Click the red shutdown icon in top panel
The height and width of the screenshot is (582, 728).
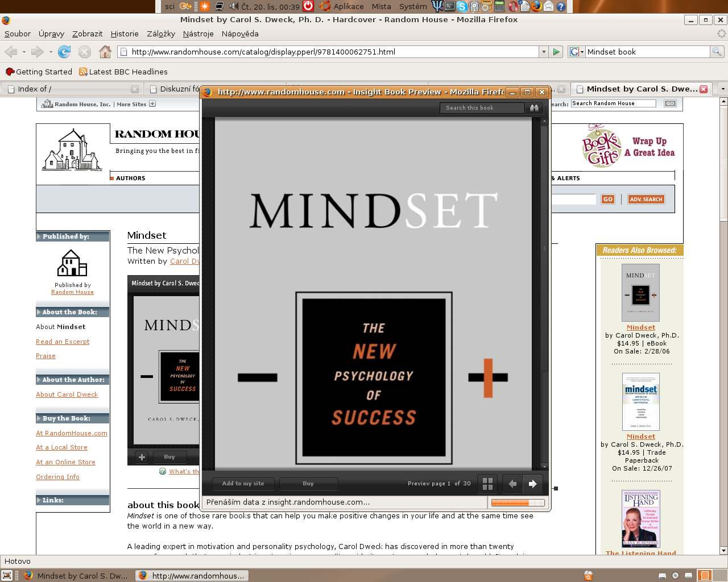coord(308,6)
